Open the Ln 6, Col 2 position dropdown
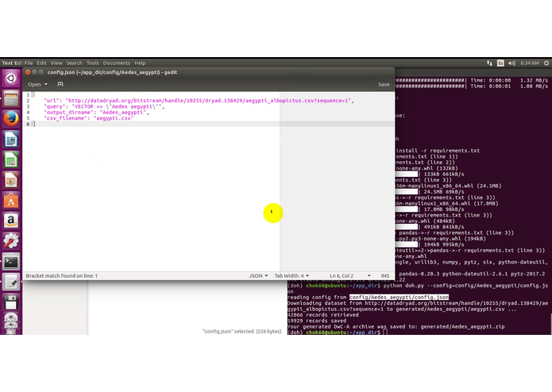Screen dimensions: 552x392 coord(350,275)
